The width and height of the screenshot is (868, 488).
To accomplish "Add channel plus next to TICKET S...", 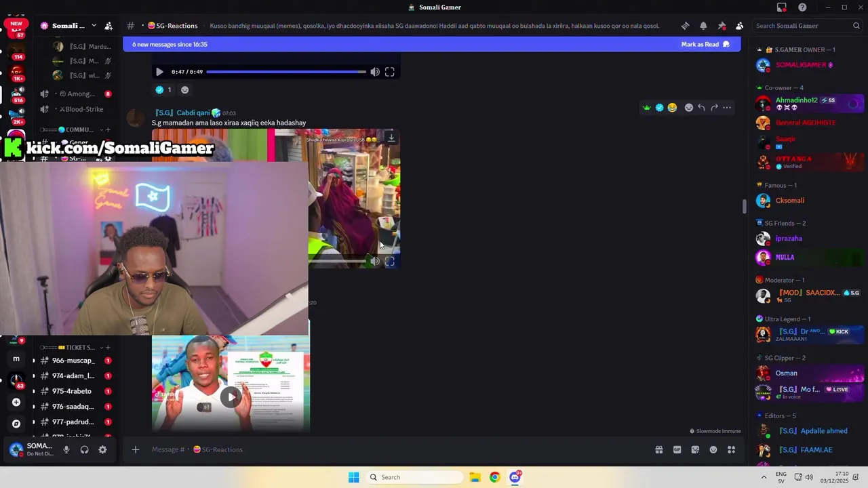I will 107,348.
